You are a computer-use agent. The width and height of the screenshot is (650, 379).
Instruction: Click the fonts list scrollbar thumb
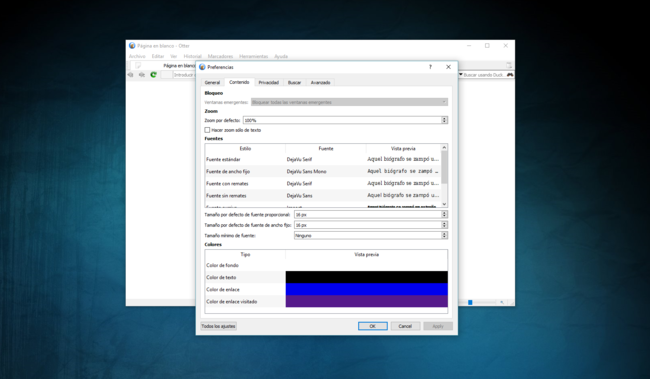(444, 167)
